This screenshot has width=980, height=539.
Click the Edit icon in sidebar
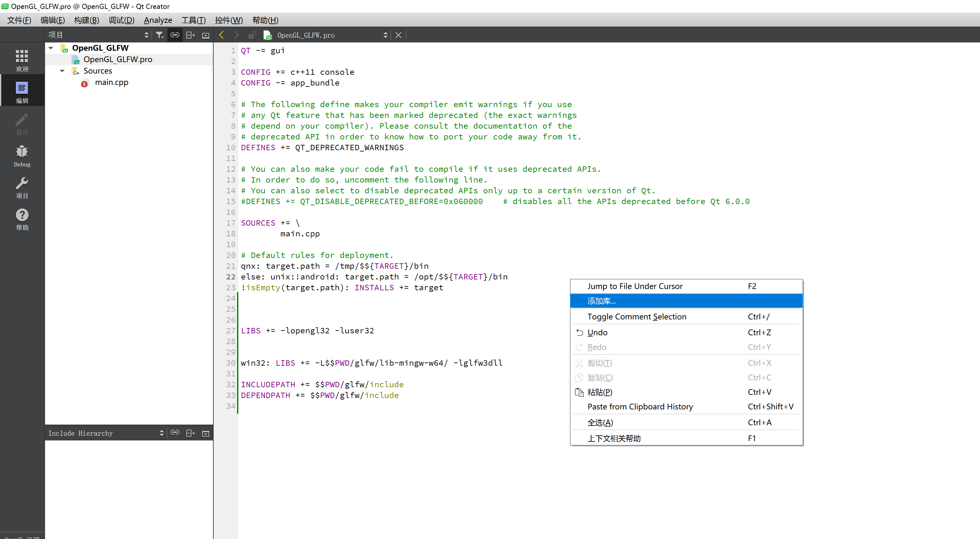[21, 93]
